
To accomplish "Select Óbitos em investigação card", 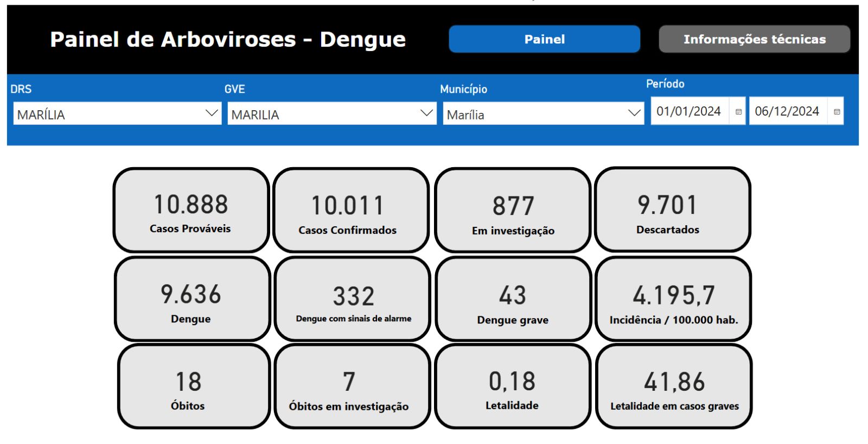I will 352,387.
